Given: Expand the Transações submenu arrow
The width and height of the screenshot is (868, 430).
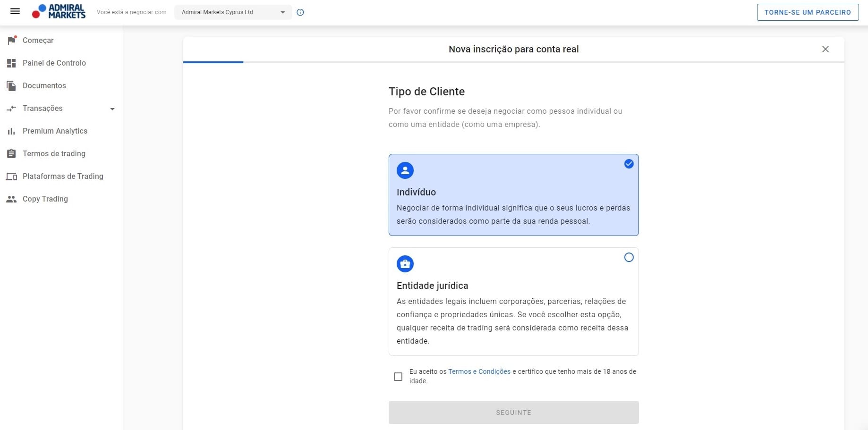Looking at the screenshot, I should pyautogui.click(x=112, y=109).
